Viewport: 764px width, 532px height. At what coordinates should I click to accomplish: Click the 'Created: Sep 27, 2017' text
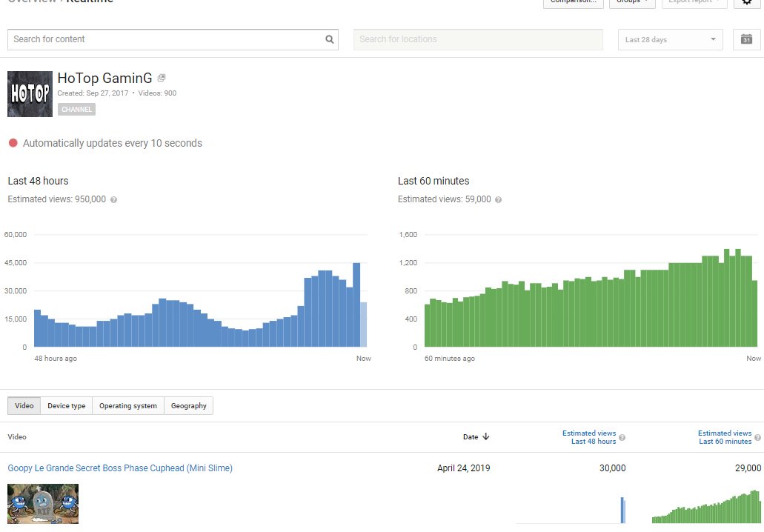pyautogui.click(x=93, y=93)
